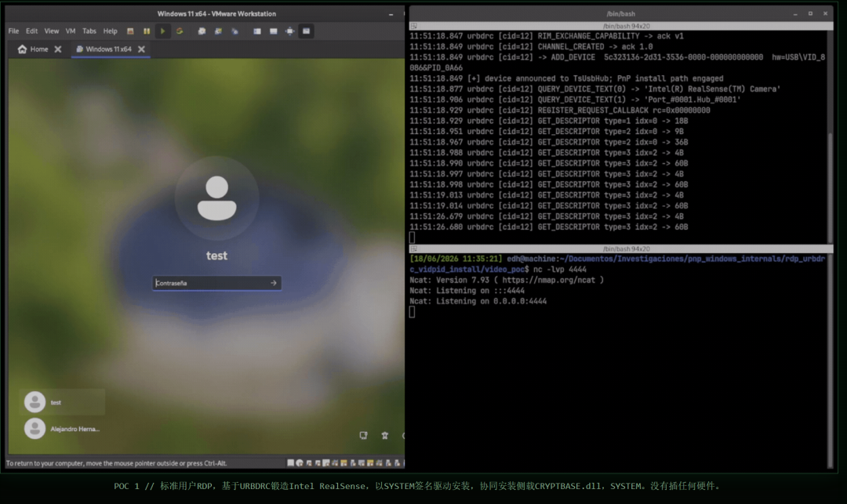Screen dimensions: 847x504
Task: Open the Edit menu in VMware Workstation
Action: tap(32, 31)
